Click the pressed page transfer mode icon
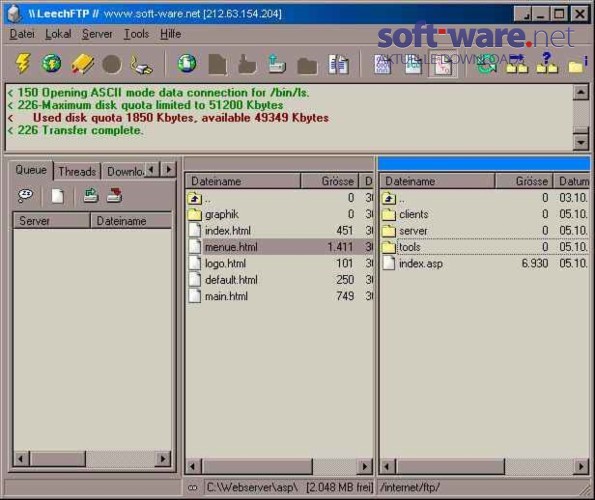This screenshot has height=500, width=595. pos(443,64)
